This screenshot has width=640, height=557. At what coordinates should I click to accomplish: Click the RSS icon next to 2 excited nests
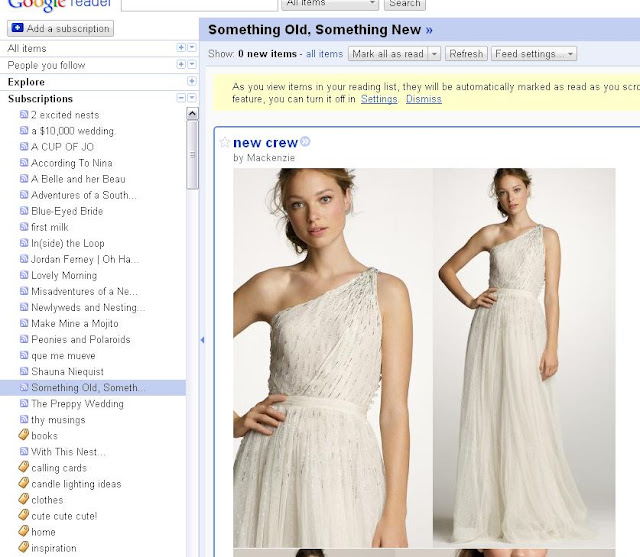[24, 115]
